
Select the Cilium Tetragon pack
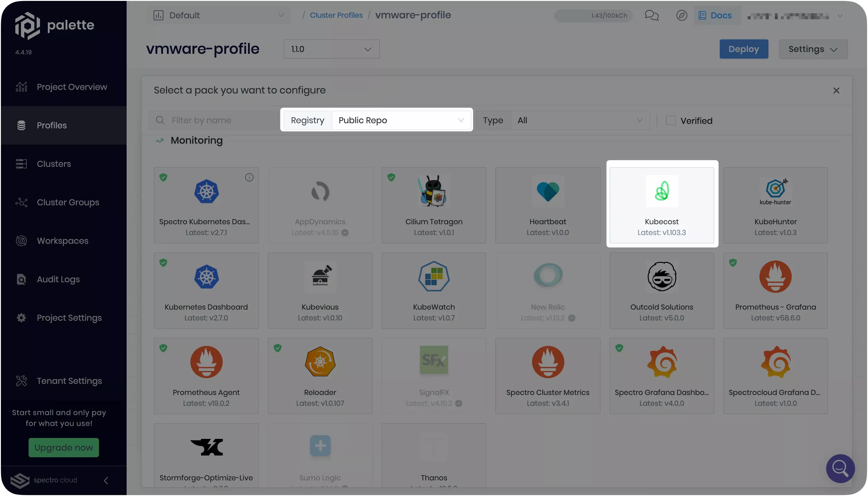pos(433,204)
